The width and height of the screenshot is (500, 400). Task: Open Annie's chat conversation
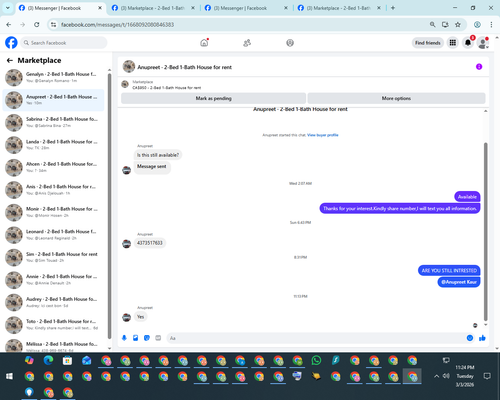pos(53,280)
